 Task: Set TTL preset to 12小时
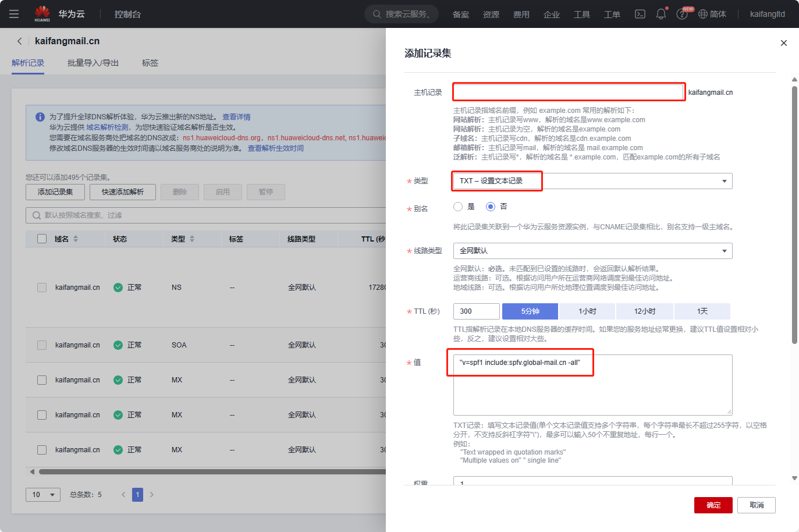645,311
